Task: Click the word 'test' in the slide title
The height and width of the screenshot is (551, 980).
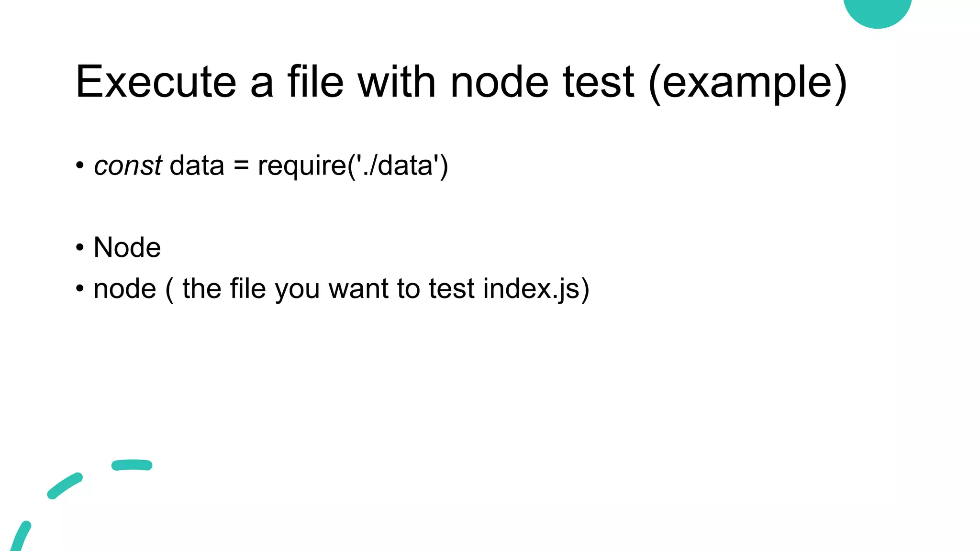Action: [599, 82]
